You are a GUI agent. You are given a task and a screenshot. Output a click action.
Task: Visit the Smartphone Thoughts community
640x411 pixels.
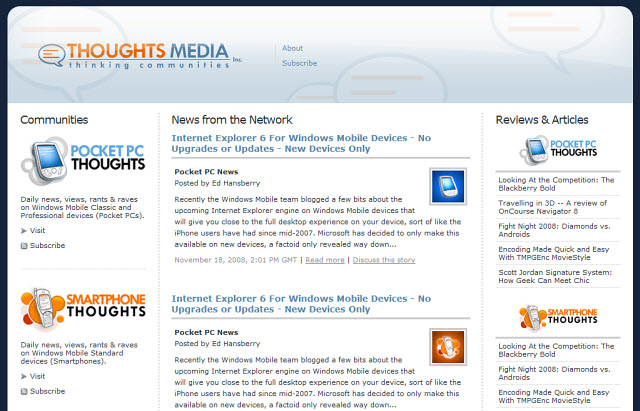coord(37,376)
